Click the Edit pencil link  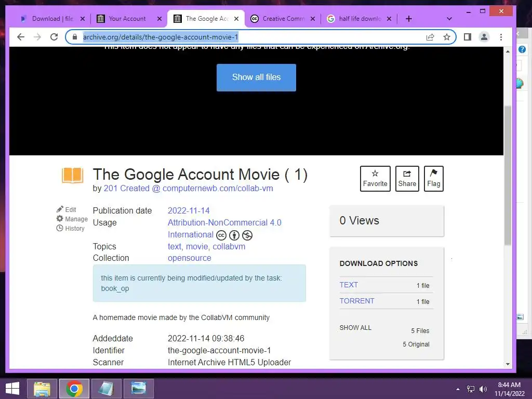pos(66,209)
